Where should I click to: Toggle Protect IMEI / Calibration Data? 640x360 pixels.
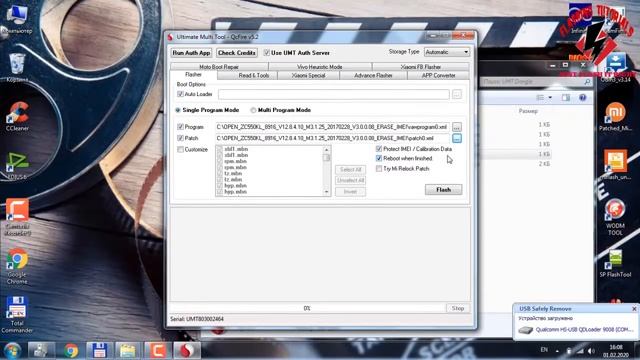[x=379, y=149]
